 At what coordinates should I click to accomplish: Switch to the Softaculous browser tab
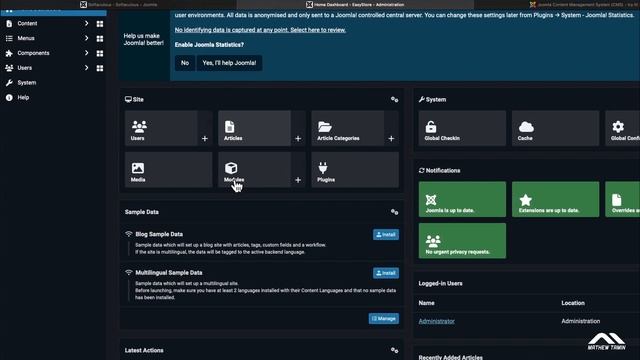118,4
